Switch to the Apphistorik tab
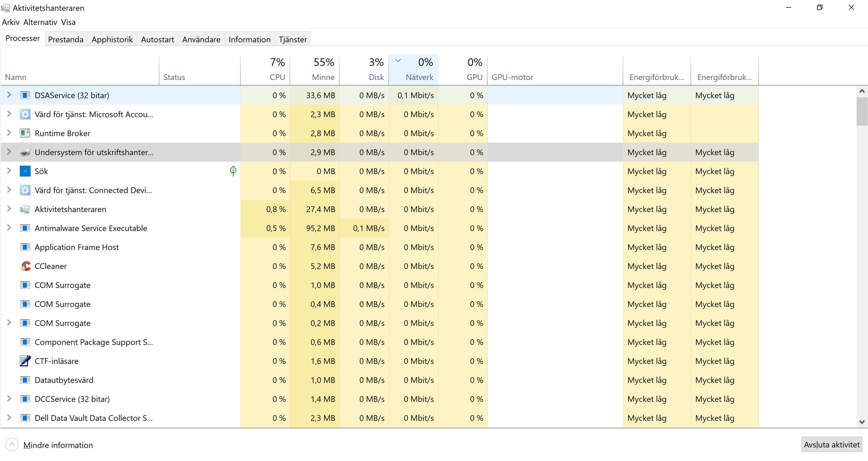Image resolution: width=868 pixels, height=461 pixels. (112, 39)
